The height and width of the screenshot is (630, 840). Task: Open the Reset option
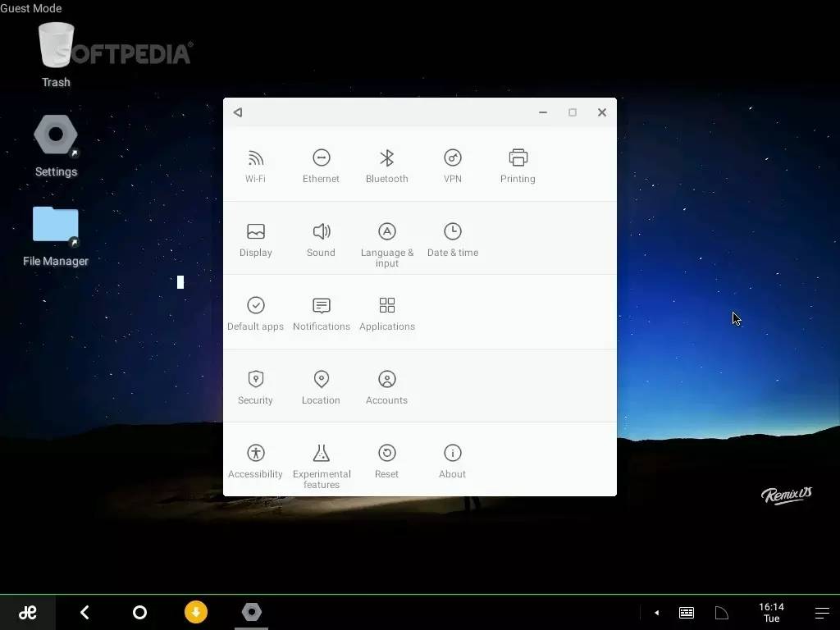[386, 460]
